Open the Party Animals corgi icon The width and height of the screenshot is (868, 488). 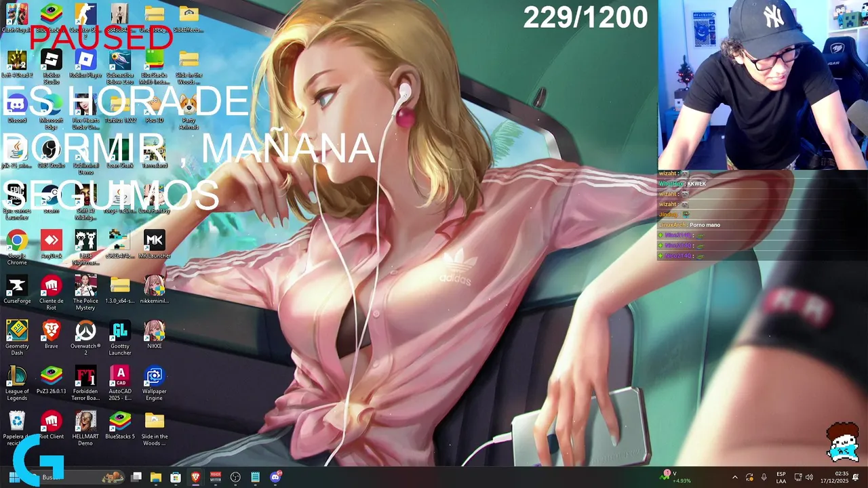[189, 113]
